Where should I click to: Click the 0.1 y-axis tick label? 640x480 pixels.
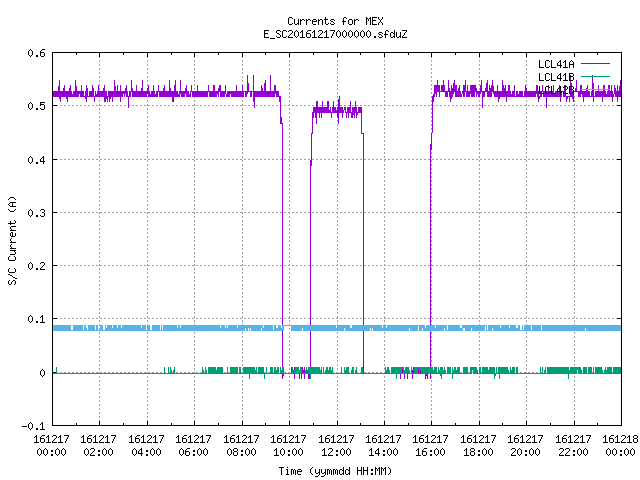(36, 319)
